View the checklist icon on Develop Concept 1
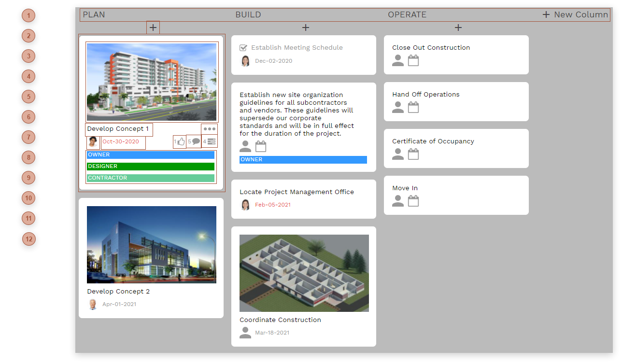This screenshot has height=364, width=622. 211,141
